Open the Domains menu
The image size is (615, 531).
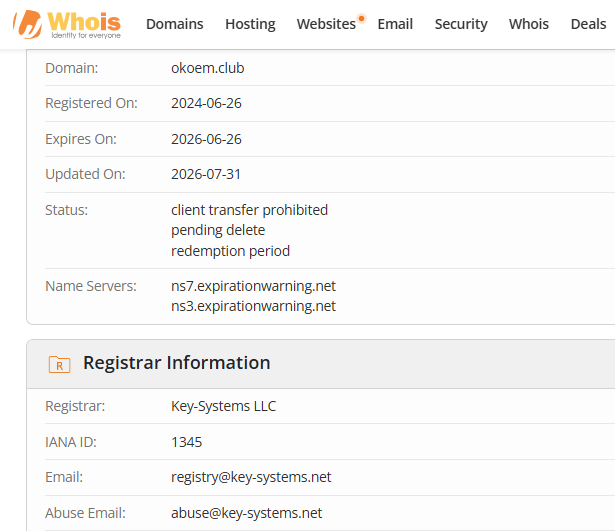(175, 24)
